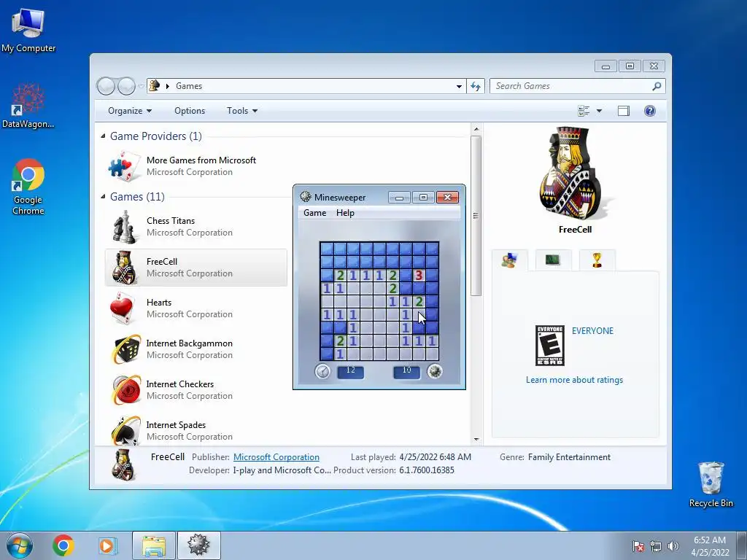Select the Internet Checkers icon

click(125, 390)
